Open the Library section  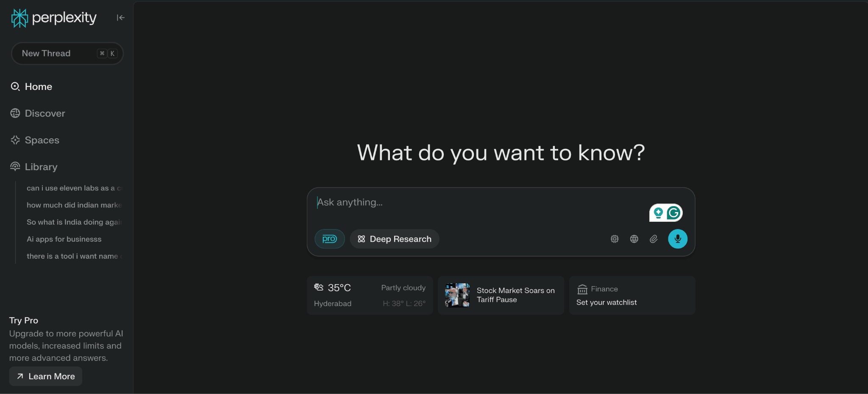(41, 167)
